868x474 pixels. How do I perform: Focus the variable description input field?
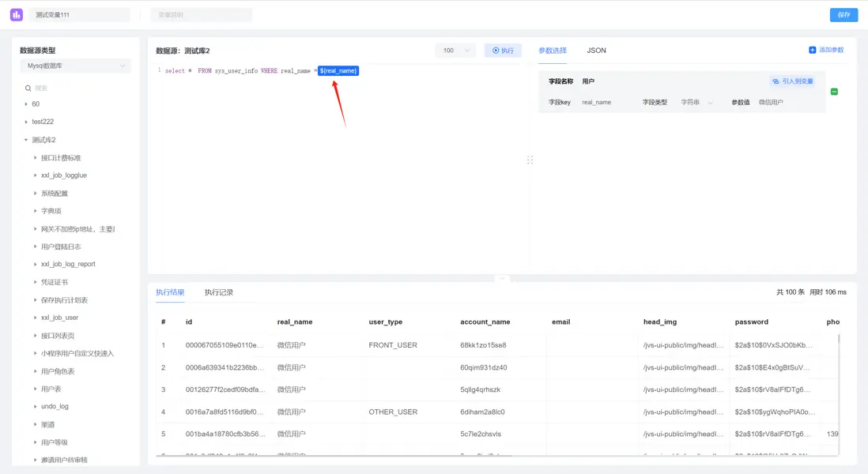click(x=202, y=15)
